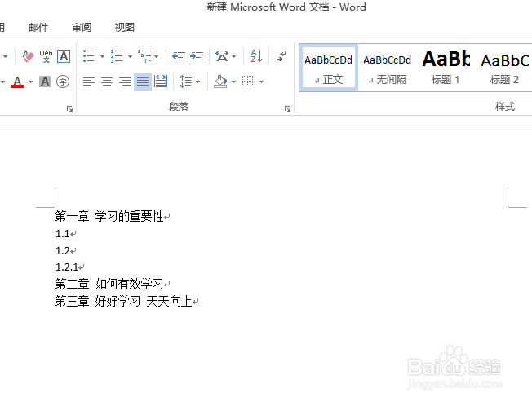Apply numbered list formatting
Viewport: 532px width, 402px height.
(117, 56)
